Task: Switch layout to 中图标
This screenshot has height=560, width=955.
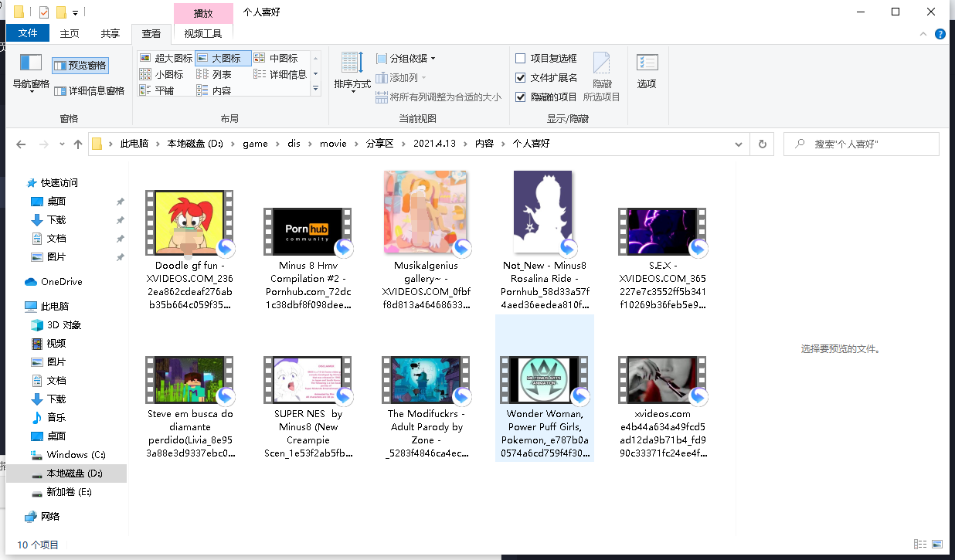Action: coord(276,58)
